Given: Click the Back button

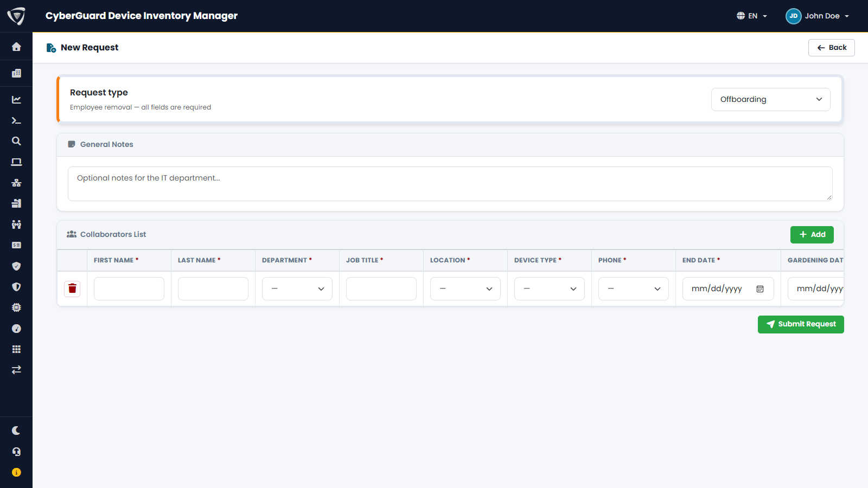Looking at the screenshot, I should 832,48.
